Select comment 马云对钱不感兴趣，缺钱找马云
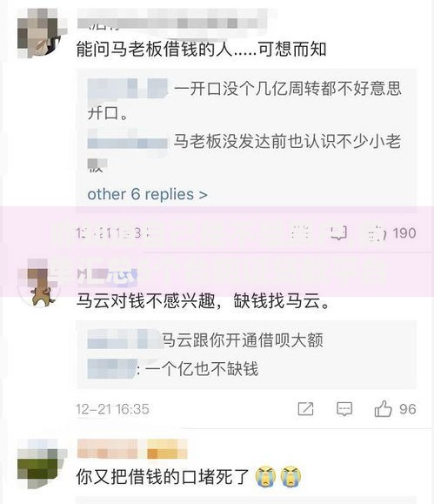 pos(203,301)
